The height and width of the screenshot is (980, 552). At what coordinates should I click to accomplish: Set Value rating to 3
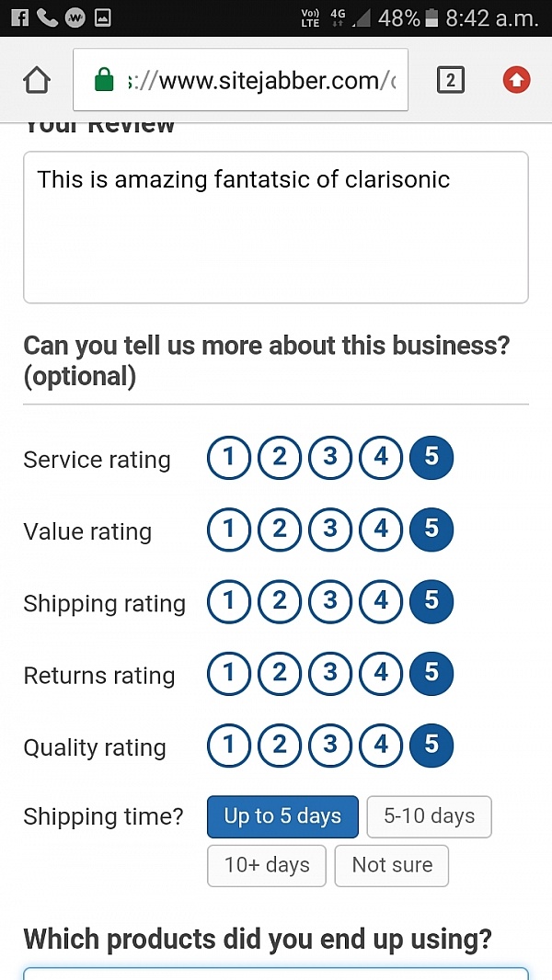[x=330, y=530]
